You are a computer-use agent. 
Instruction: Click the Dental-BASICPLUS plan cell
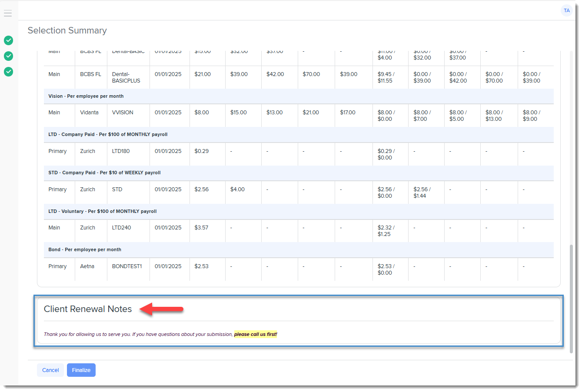[x=126, y=77]
